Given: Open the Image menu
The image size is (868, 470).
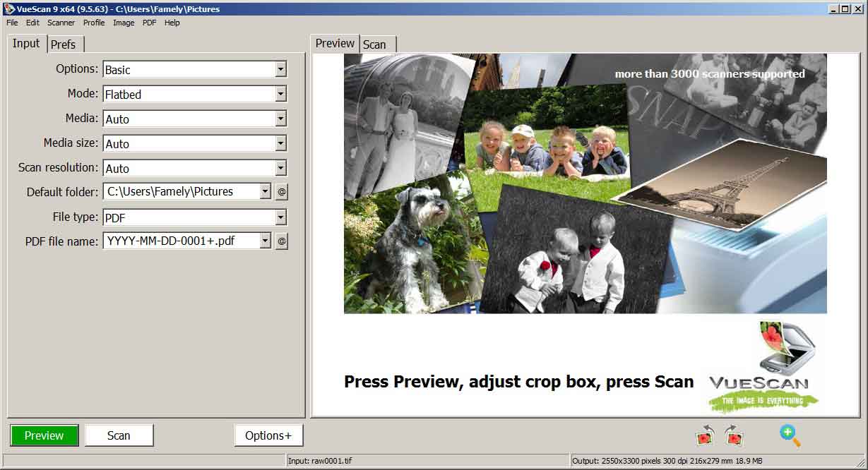Looking at the screenshot, I should 124,23.
